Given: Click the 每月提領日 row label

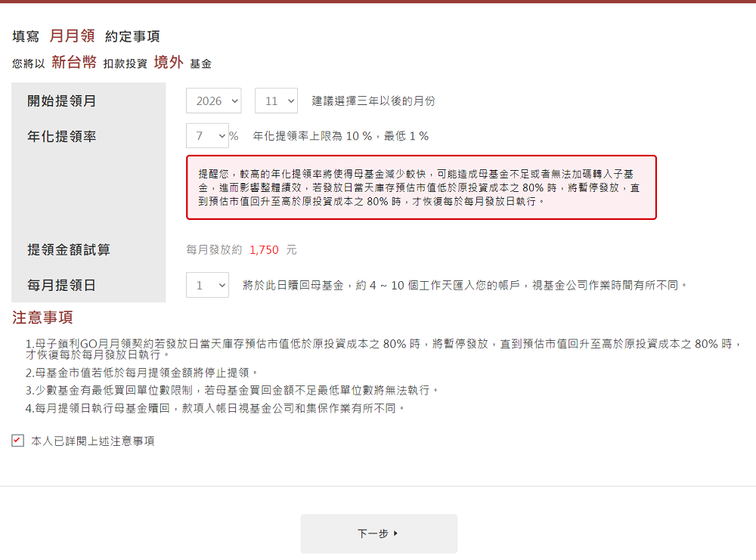Looking at the screenshot, I should coord(62,286).
